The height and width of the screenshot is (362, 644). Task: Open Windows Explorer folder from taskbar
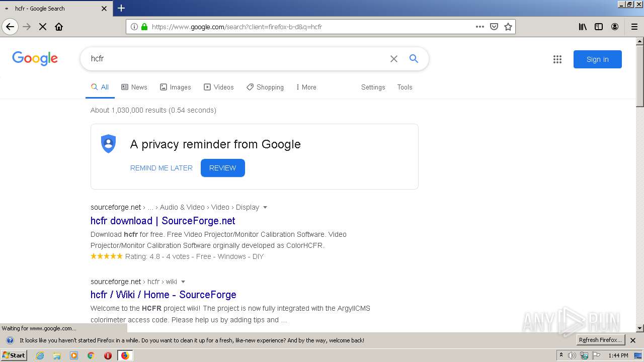coord(57,355)
